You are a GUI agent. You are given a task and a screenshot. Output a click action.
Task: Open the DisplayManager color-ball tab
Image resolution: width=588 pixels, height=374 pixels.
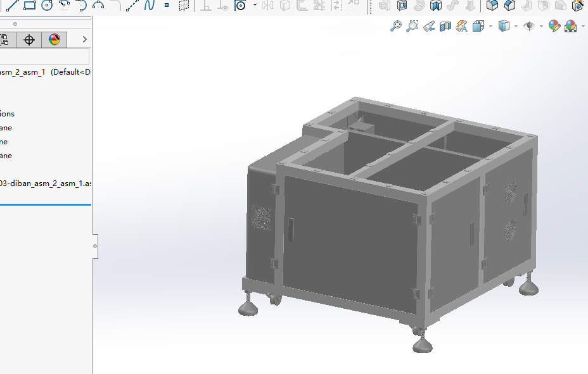[54, 40]
